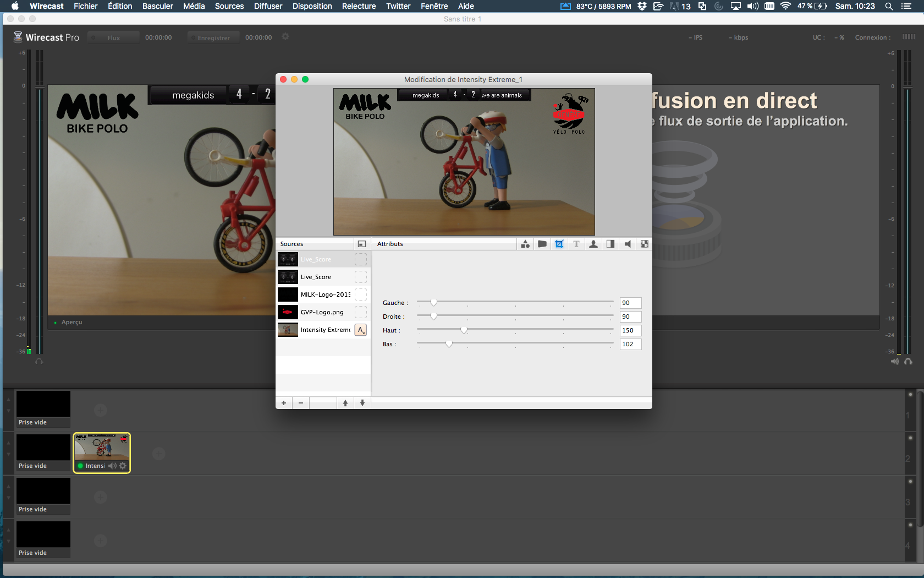Viewport: 924px width, 578px height.
Task: Click the text 'T' attributes icon
Action: pyautogui.click(x=576, y=244)
